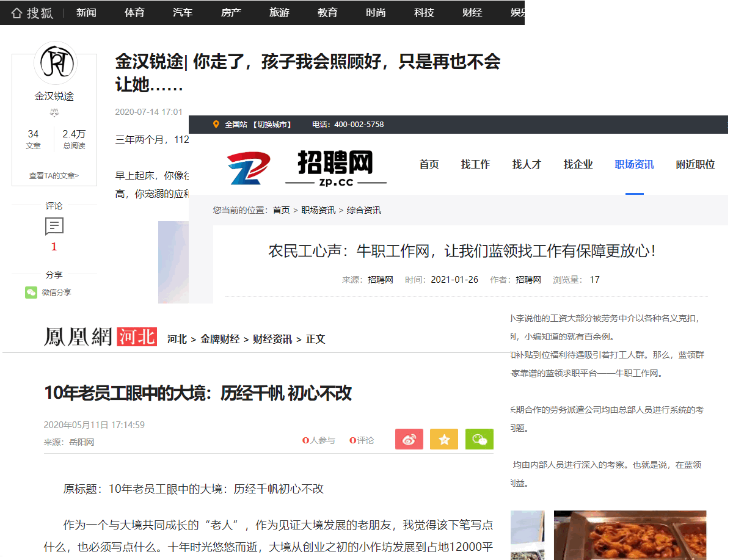Open 新闻 in Sohu top navigation
733x560 pixels.
pos(86,13)
